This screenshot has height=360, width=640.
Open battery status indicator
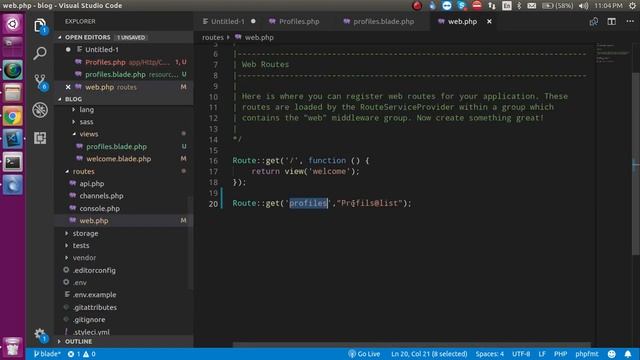[557, 6]
